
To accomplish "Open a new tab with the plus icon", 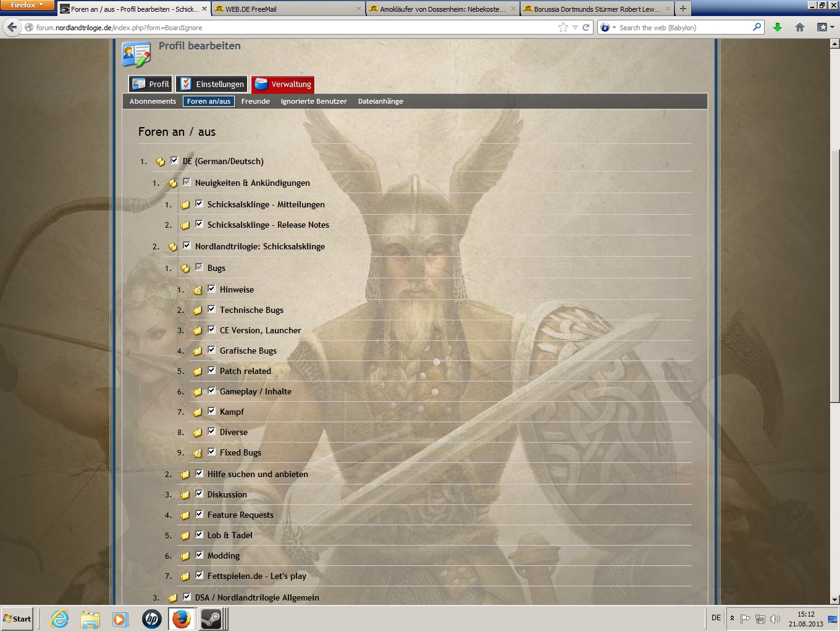I will (683, 9).
